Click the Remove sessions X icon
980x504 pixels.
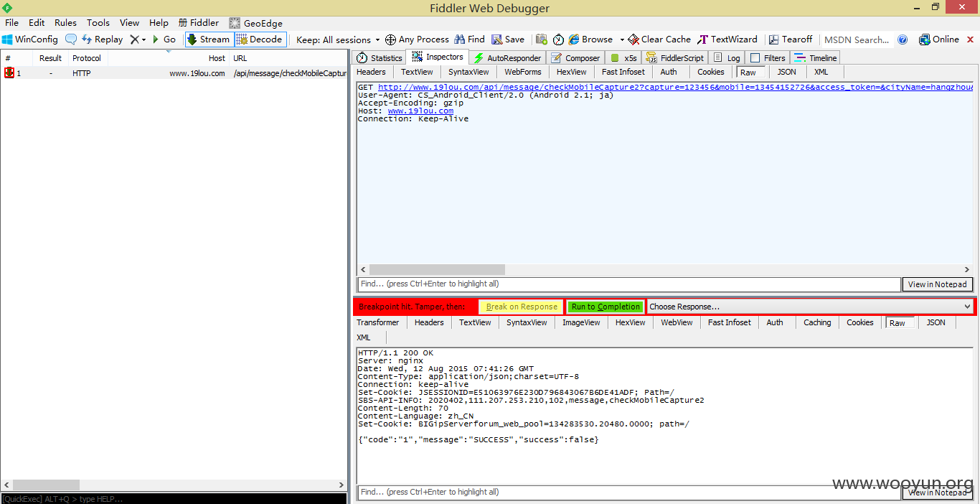pos(134,39)
